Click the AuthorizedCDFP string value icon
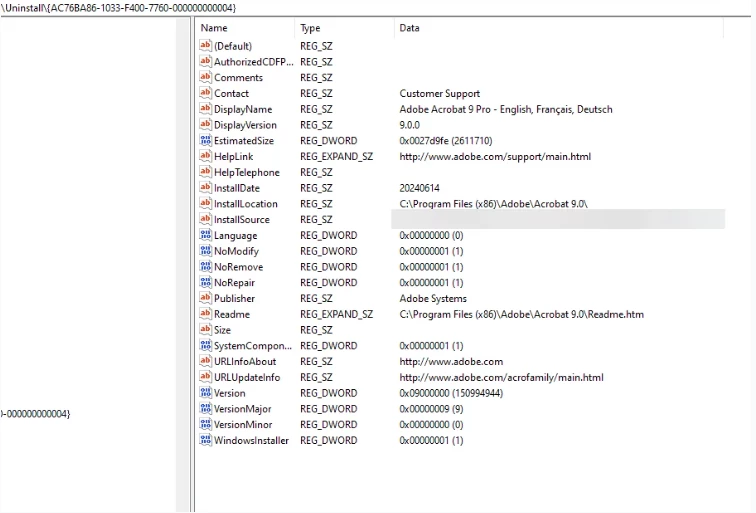This screenshot has width=756, height=513. click(205, 62)
